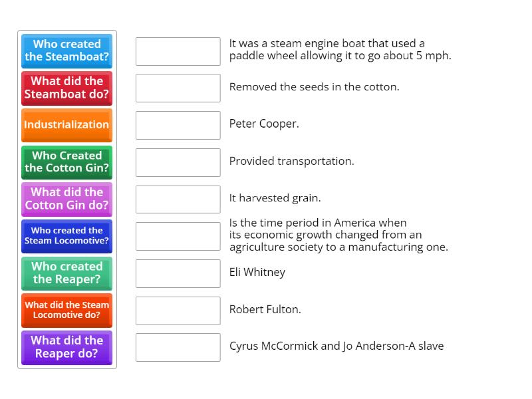Click the box beside 'Cyrus McCormick and Jo Anderson'
The image size is (532, 399).
tap(178, 347)
